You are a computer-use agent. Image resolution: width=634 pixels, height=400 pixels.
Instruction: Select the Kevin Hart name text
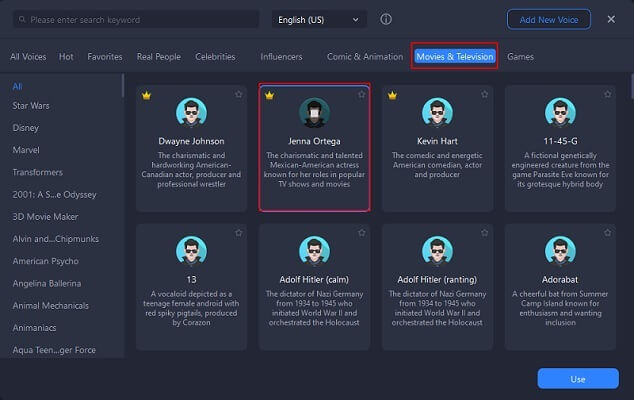pos(437,141)
